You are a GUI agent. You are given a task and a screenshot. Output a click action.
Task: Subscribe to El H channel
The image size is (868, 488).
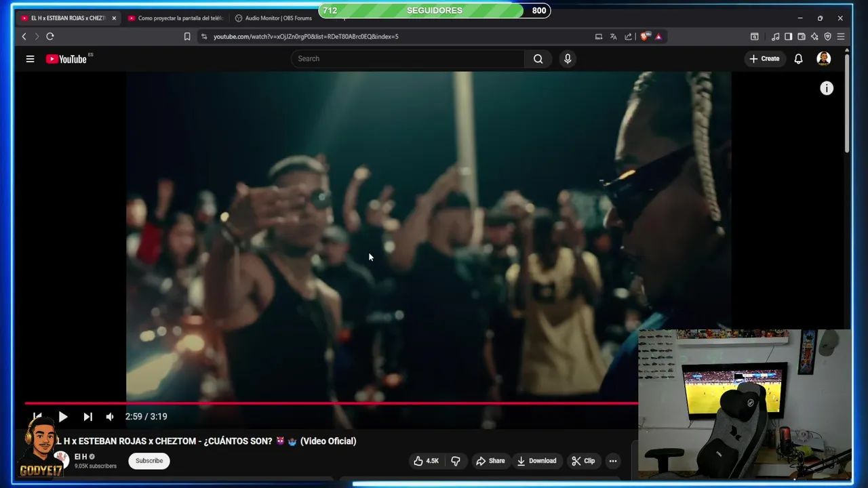149,461
